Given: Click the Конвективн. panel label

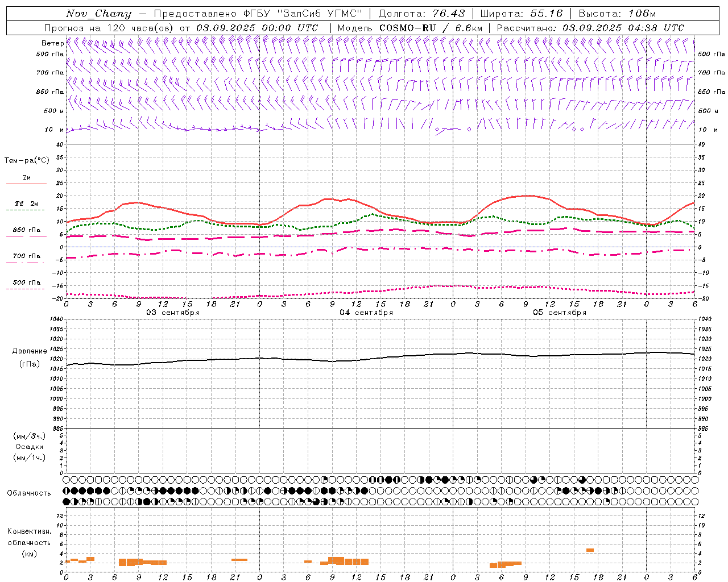Looking at the screenshot, I should [x=30, y=531].
